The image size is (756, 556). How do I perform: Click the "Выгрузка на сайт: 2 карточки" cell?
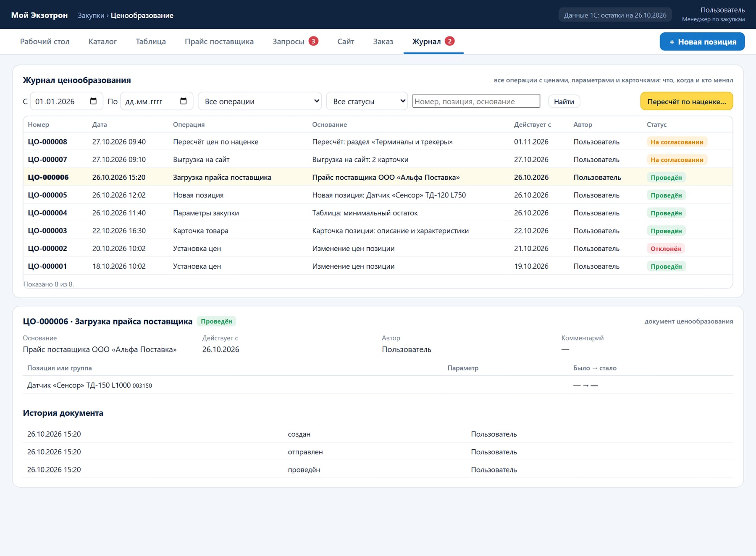360,160
